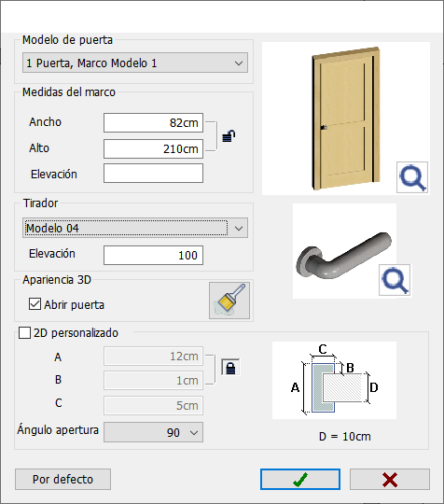Click the door handle preview image
The height and width of the screenshot is (504, 444).
(344, 251)
